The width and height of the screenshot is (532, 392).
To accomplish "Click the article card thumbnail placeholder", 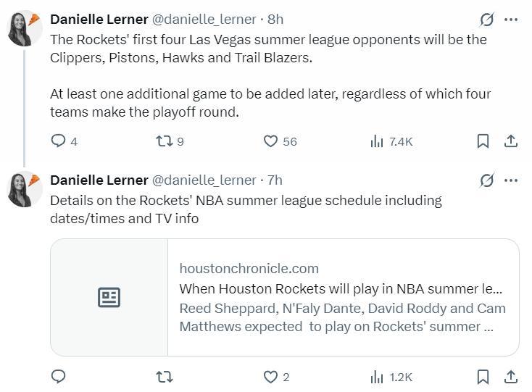I will 109,297.
